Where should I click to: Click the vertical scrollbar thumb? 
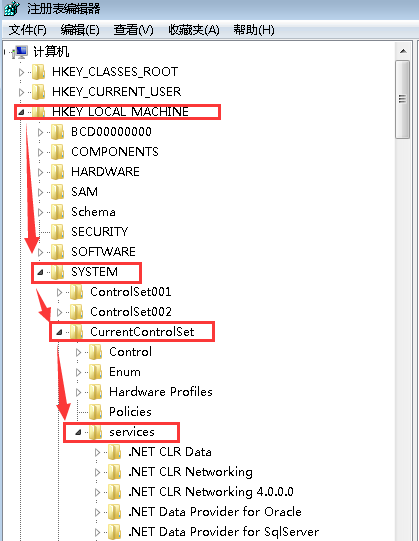point(403,99)
